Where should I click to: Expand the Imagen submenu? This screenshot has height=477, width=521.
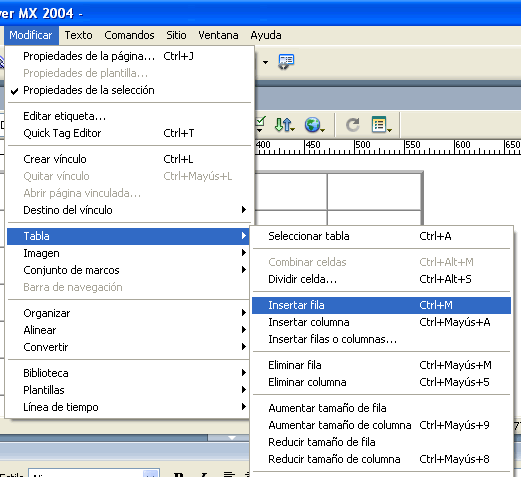(129, 253)
